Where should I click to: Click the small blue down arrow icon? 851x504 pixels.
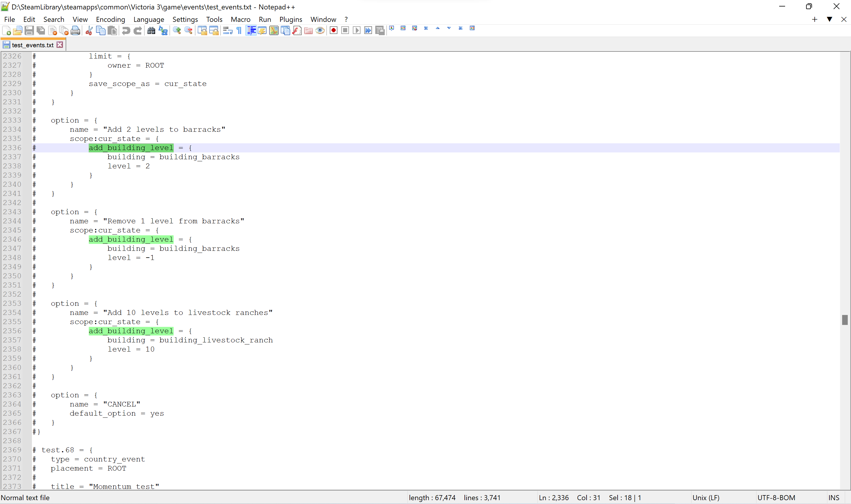[x=449, y=28]
